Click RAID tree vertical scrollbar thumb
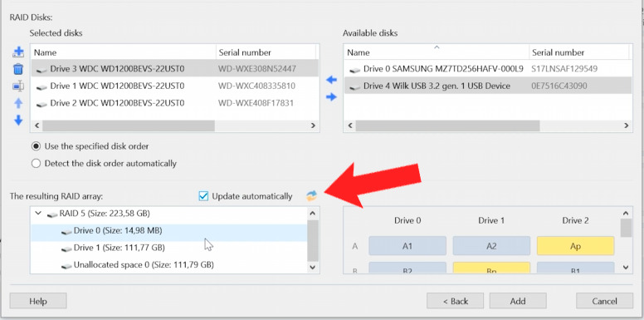 tap(313, 240)
